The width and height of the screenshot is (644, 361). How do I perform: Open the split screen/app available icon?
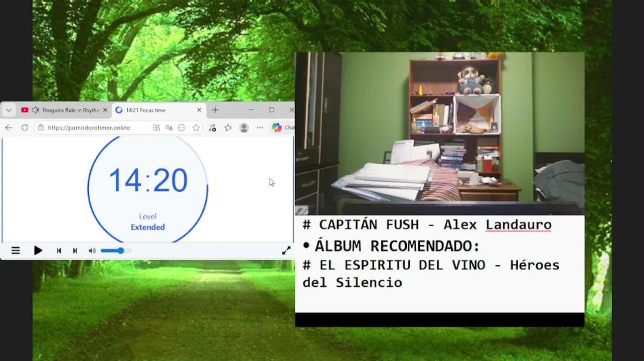pos(156,128)
